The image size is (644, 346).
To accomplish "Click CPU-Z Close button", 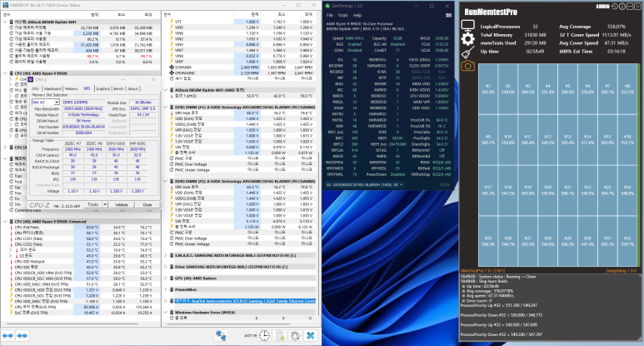I will pyautogui.click(x=147, y=204).
